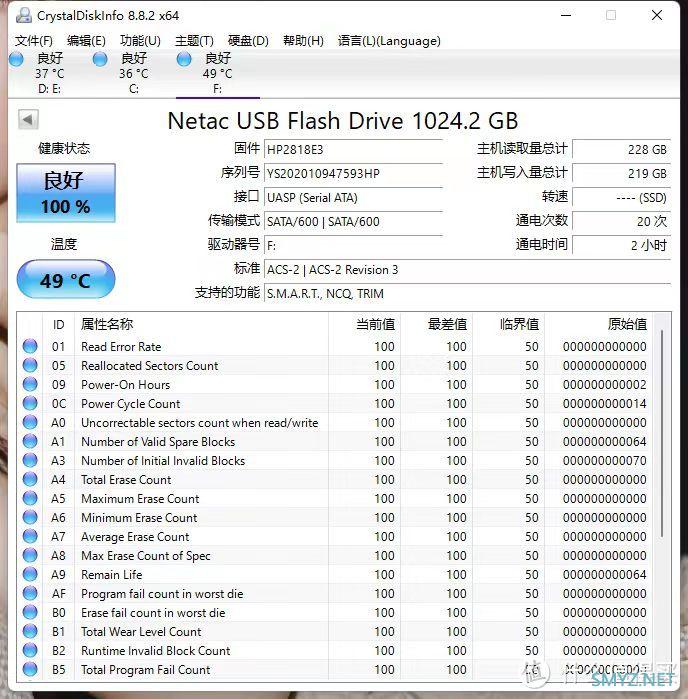The width and height of the screenshot is (688, 699).
Task: Click the status dot for Total Erase Count
Action: [30, 479]
